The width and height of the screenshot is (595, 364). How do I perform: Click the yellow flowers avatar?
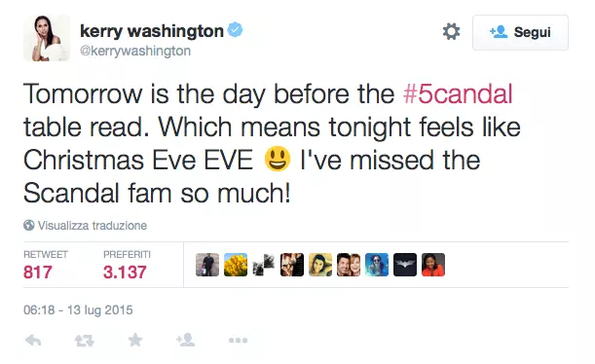[236, 265]
